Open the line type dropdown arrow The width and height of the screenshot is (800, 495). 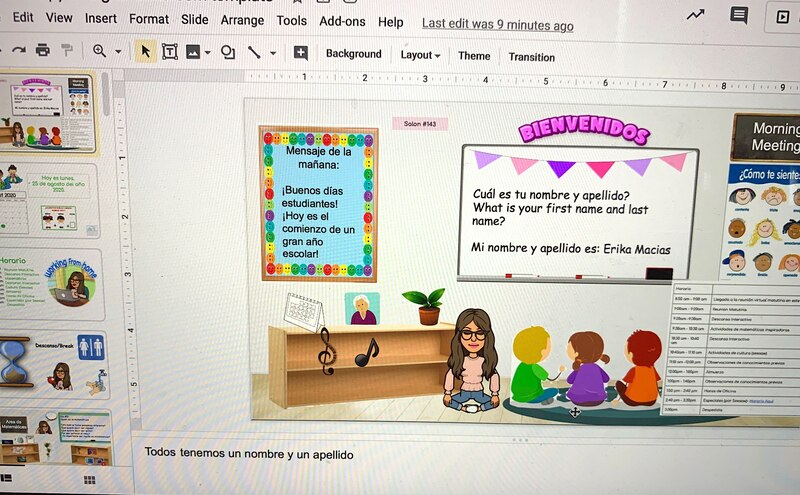point(273,53)
